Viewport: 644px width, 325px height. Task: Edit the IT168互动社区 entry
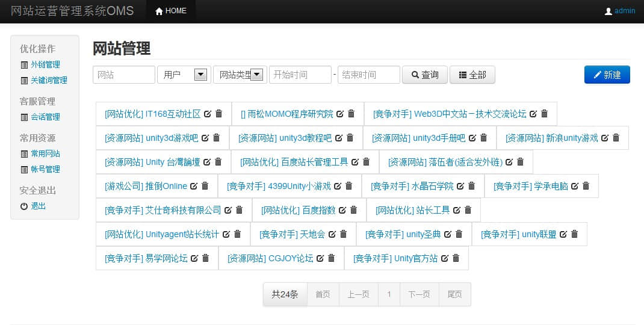click(208, 114)
